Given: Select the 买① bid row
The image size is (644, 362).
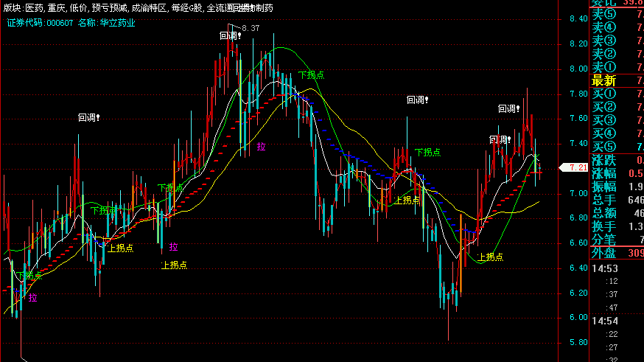Looking at the screenshot, I should click(617, 94).
